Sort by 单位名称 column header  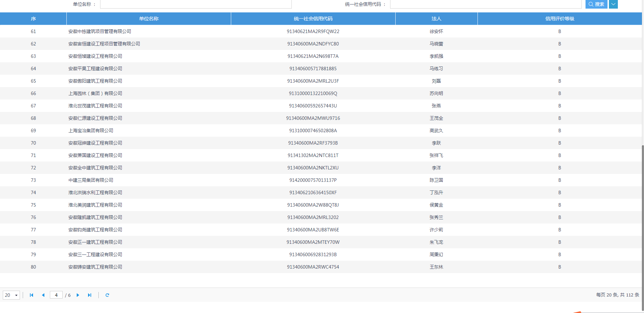[149, 19]
